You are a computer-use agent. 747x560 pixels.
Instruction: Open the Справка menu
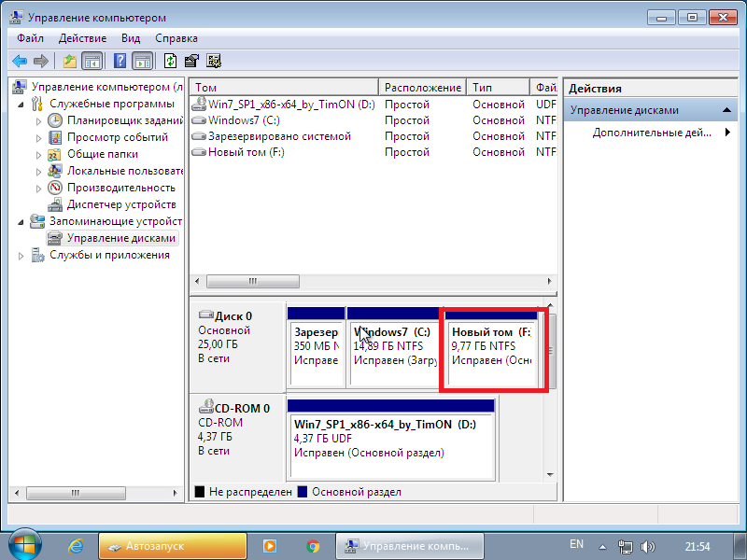[176, 38]
